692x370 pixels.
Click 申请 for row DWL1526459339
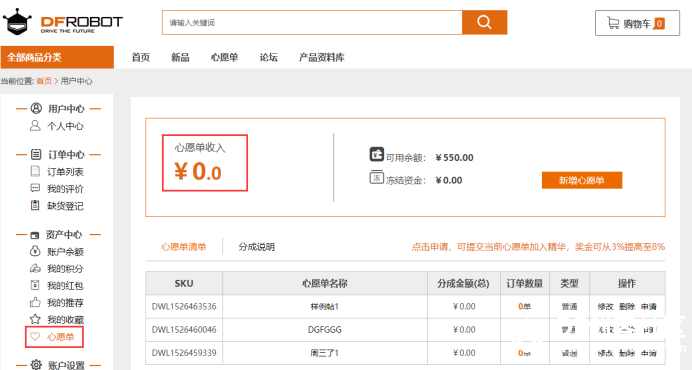(x=649, y=353)
